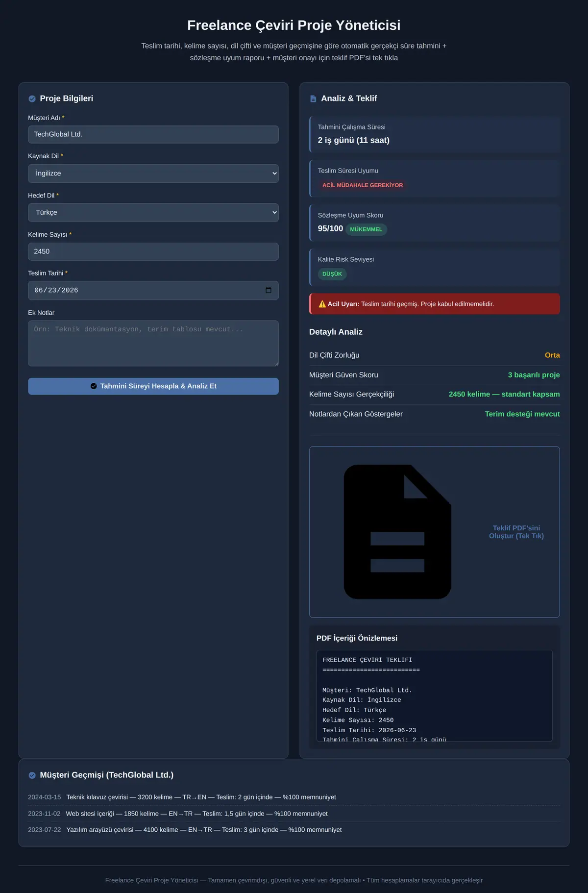Click Tahmini Süreyi Hesapla & Analiz Et
Image resolution: width=588 pixels, height=893 pixels.
coord(153,386)
